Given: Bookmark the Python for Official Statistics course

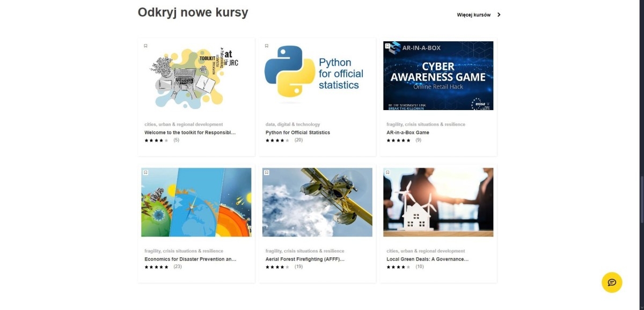Looking at the screenshot, I should (267, 46).
